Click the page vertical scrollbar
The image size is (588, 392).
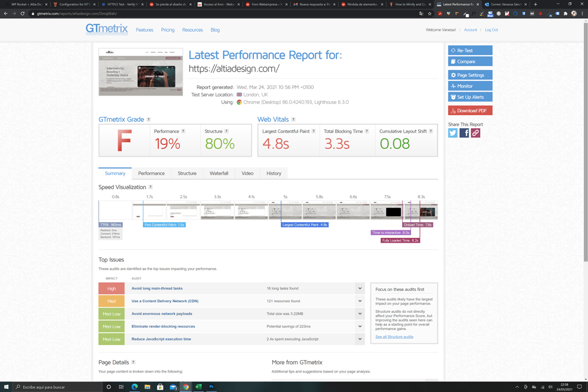pos(586,142)
